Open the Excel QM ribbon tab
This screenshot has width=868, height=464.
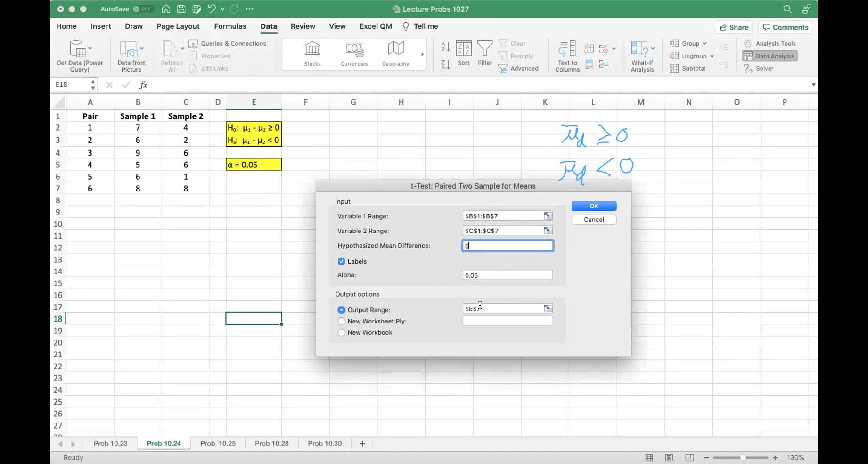(376, 26)
